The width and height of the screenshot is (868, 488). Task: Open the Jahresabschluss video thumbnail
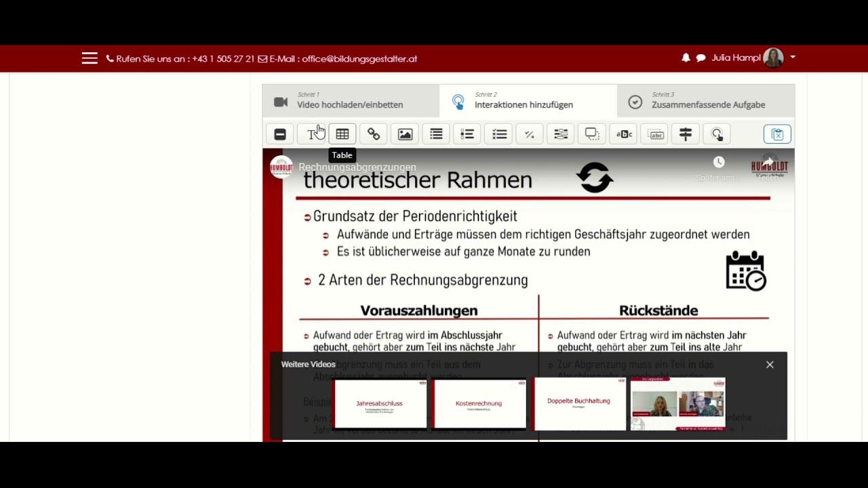pos(380,404)
